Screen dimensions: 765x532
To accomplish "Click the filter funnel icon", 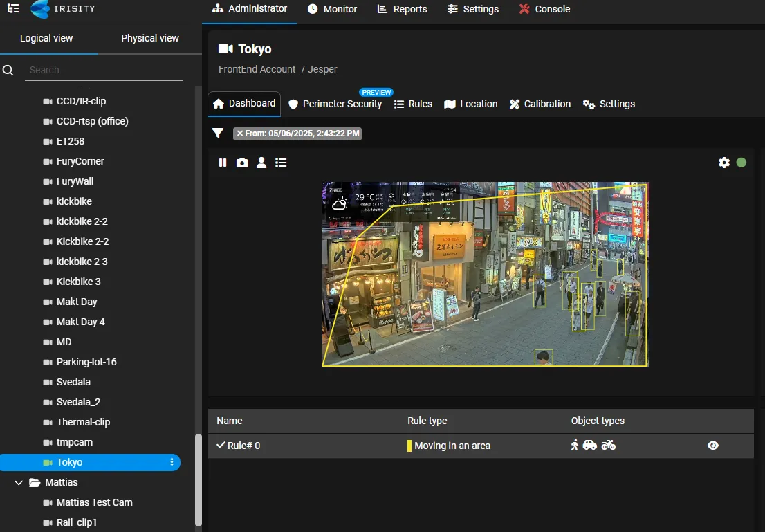I will tap(218, 134).
